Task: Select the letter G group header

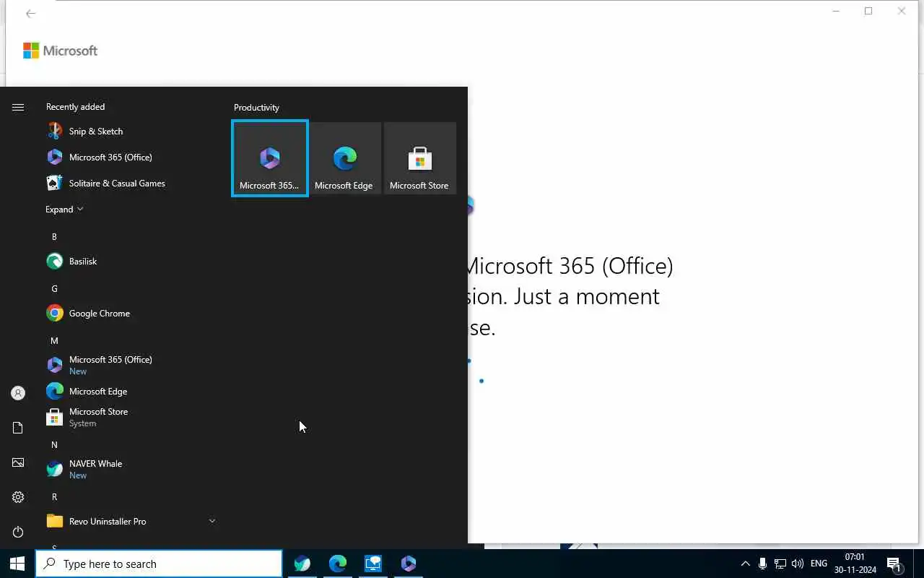Action: point(54,289)
